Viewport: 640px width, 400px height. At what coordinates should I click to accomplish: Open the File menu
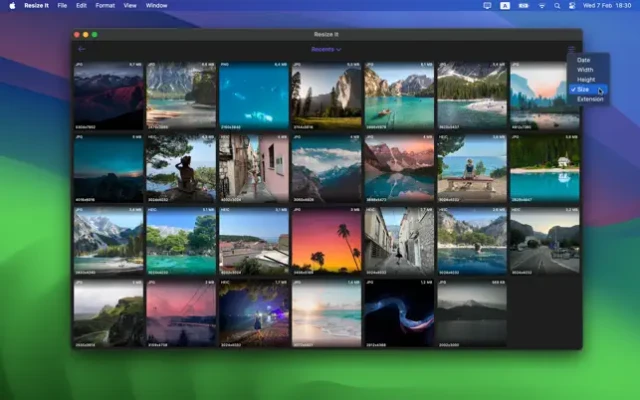(x=62, y=5)
